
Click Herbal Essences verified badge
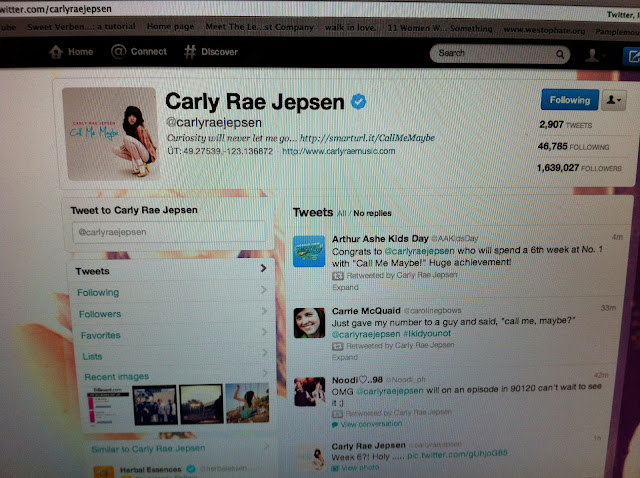point(190,469)
